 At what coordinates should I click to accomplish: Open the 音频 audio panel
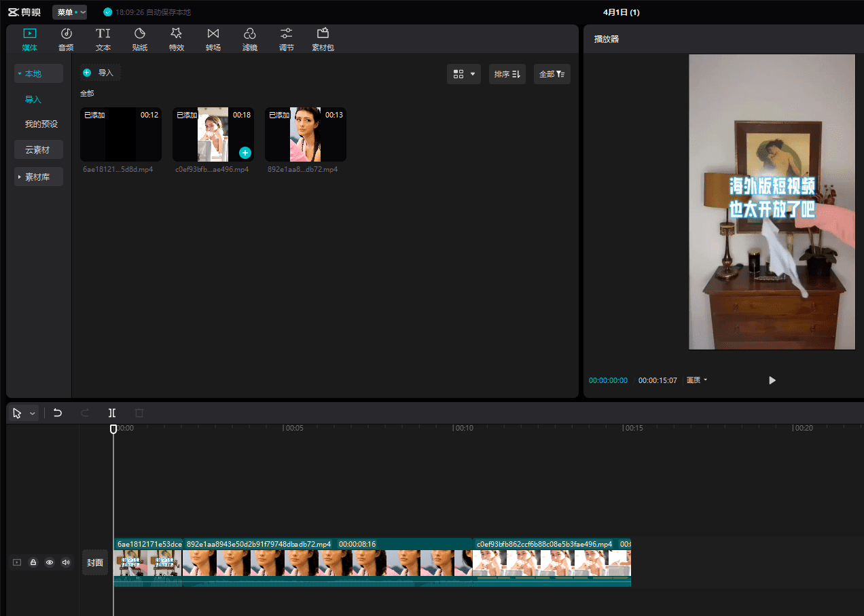(x=66, y=39)
